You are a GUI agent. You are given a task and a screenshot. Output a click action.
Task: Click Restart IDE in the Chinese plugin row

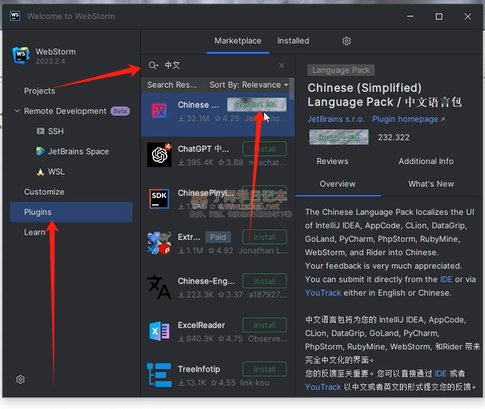click(257, 105)
